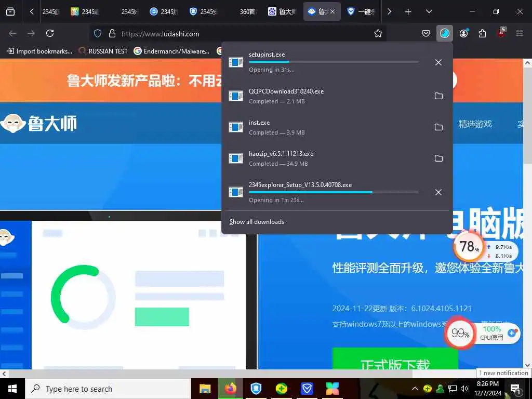Open the Firefox application hamburger menu
This screenshot has height=399, width=532.
click(x=520, y=33)
